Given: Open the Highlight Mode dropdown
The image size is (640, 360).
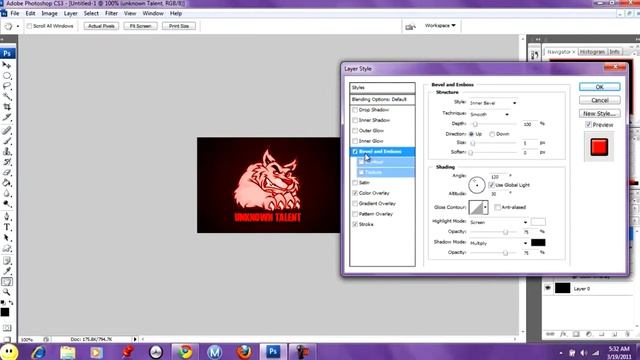Looking at the screenshot, I should 498,222.
